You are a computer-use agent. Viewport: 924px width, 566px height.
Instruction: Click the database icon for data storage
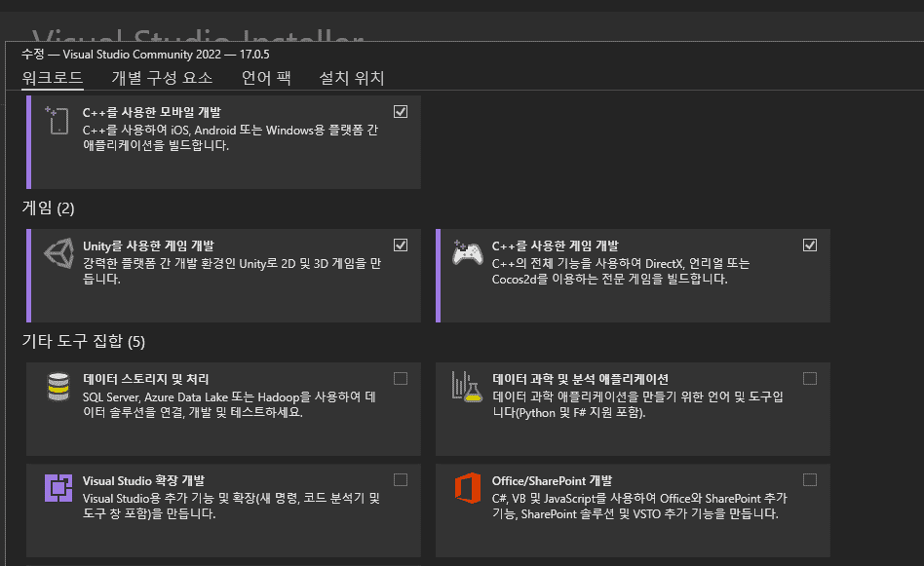point(58,387)
